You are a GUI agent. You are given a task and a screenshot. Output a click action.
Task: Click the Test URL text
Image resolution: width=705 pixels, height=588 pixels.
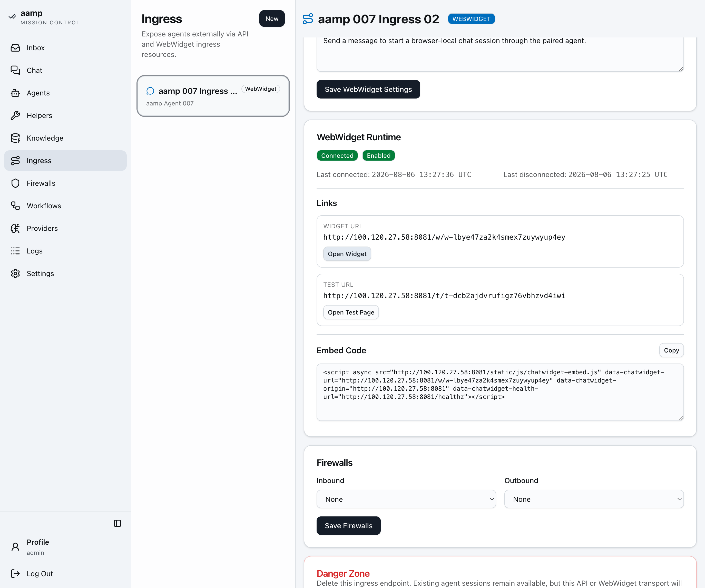pyautogui.click(x=444, y=295)
